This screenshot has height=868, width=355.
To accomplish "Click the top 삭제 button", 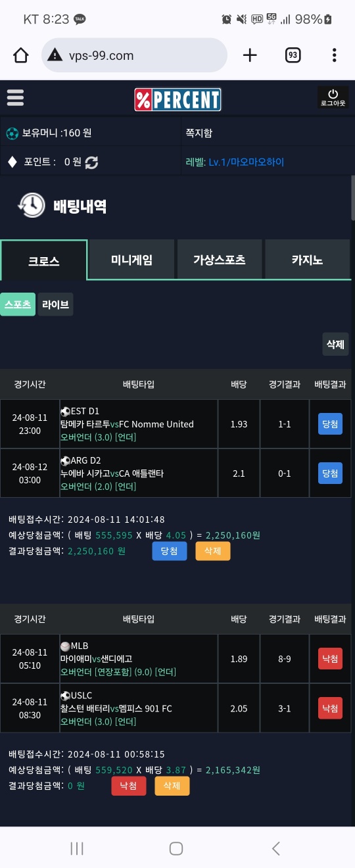I will point(335,344).
